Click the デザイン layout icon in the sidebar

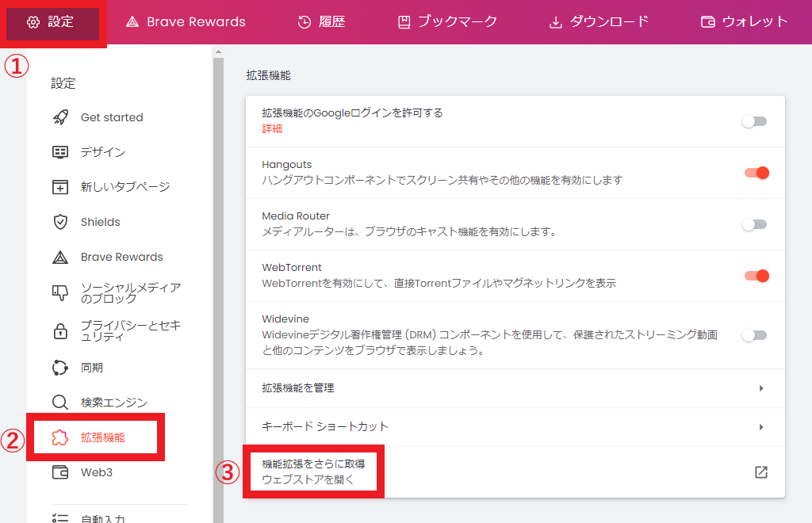pyautogui.click(x=60, y=152)
